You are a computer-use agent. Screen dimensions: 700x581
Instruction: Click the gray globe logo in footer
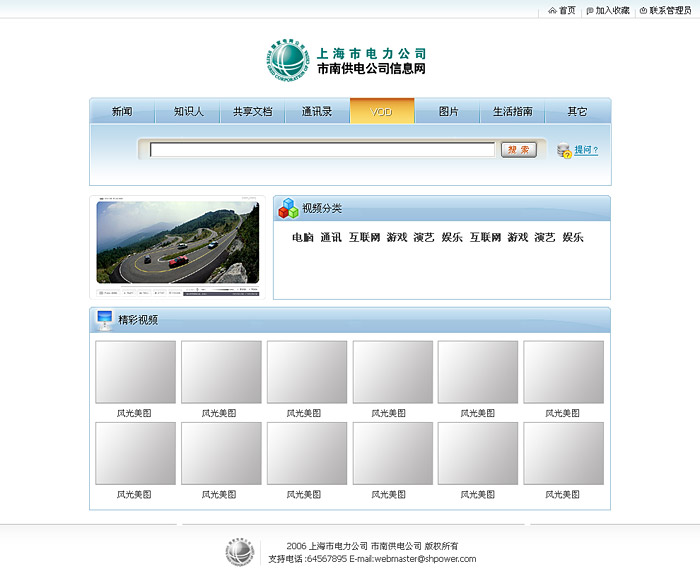click(x=240, y=552)
